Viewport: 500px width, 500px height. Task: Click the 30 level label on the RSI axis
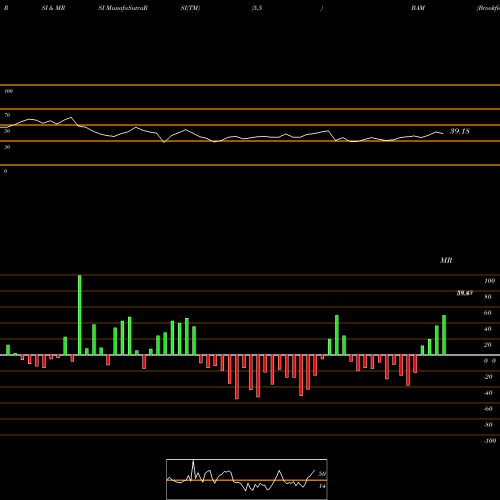(x=7, y=147)
